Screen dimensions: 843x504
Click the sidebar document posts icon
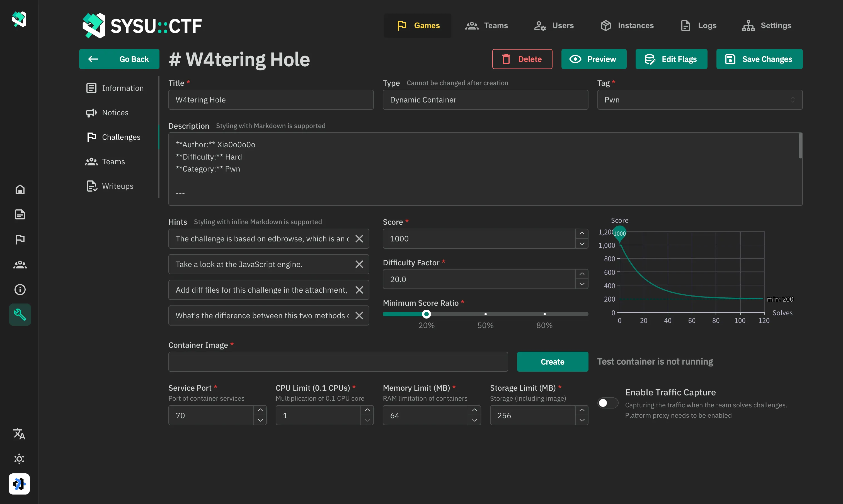(20, 215)
